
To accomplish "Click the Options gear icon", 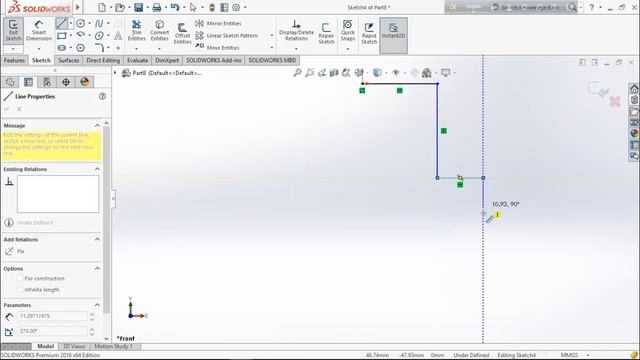I will [x=236, y=7].
